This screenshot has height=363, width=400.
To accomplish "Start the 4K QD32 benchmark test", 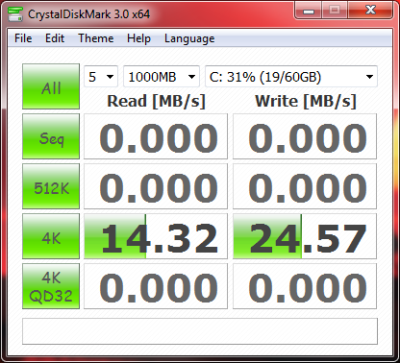I will (51, 286).
